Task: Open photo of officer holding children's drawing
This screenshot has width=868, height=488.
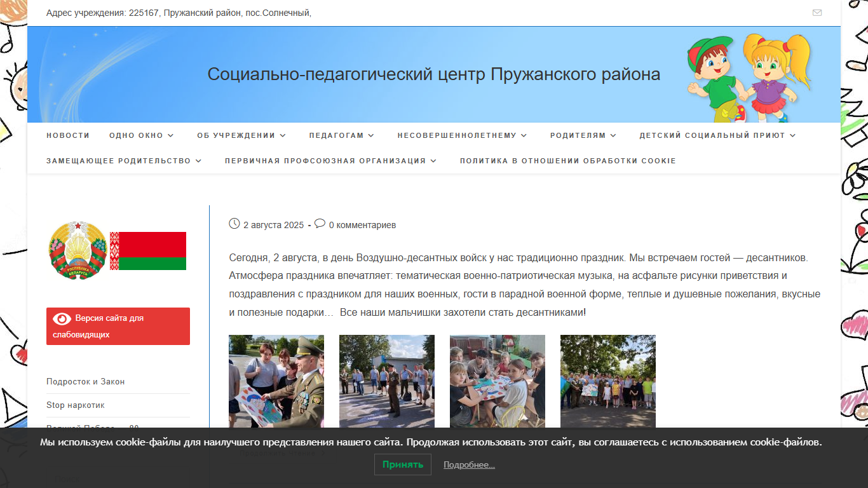Action: 276,381
